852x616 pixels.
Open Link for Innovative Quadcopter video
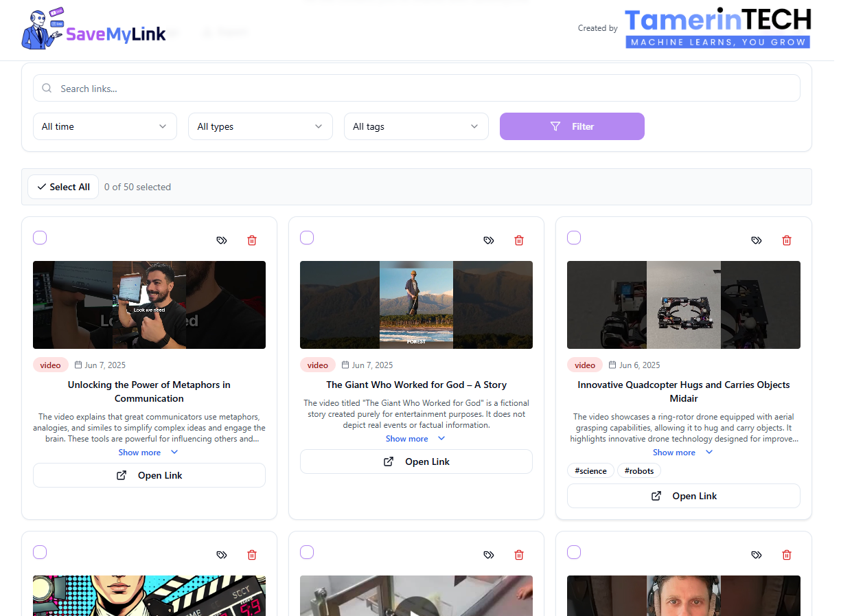[684, 496]
